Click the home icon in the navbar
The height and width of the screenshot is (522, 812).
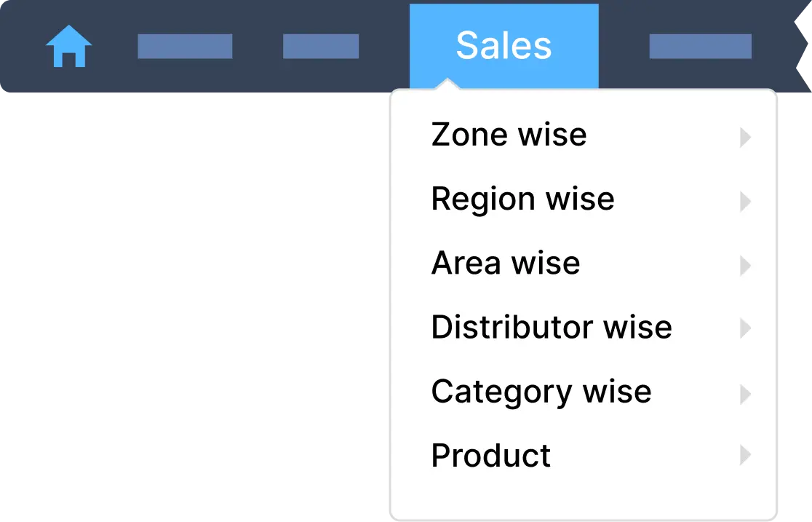[68, 47]
